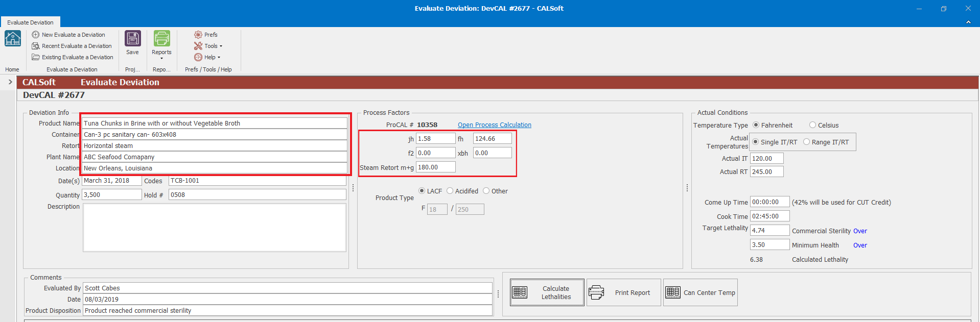
Task: Collapse the ribbon with the up chevron
Action: tap(968, 22)
